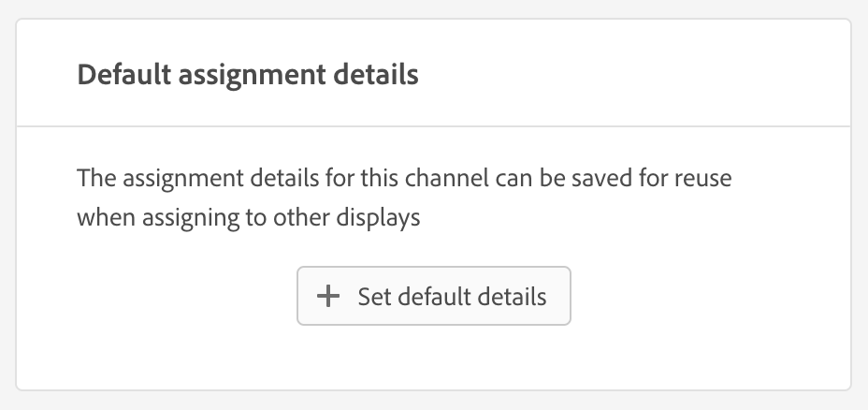Screen dimensions: 868x410
Task: Click the word 'reuse' in the description
Action: [702, 178]
